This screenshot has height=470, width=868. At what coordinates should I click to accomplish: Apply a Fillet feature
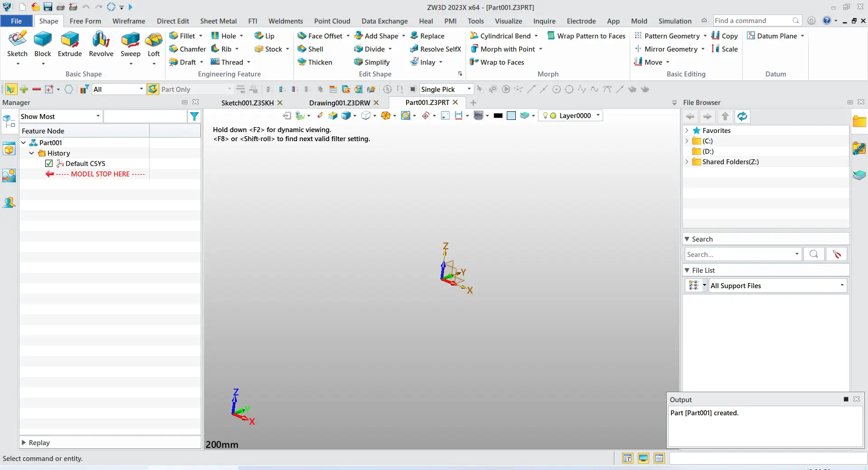(x=182, y=36)
